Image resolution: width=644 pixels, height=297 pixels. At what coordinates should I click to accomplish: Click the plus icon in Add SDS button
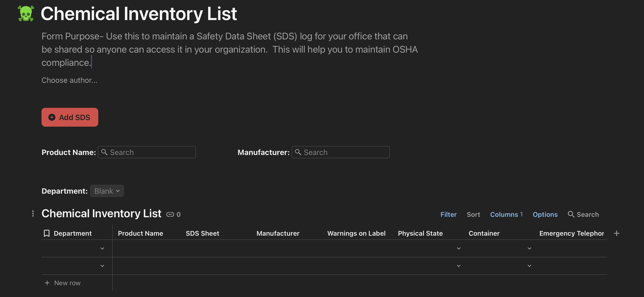pyautogui.click(x=52, y=117)
